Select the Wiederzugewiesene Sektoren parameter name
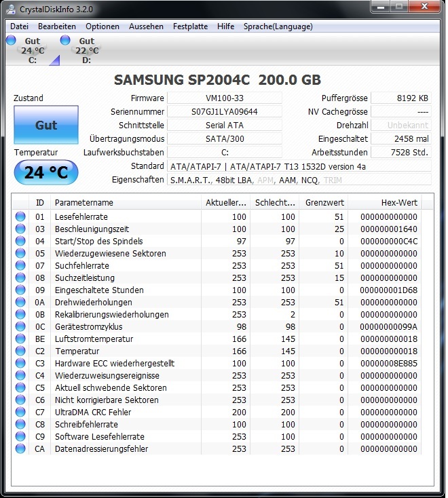 point(110,254)
